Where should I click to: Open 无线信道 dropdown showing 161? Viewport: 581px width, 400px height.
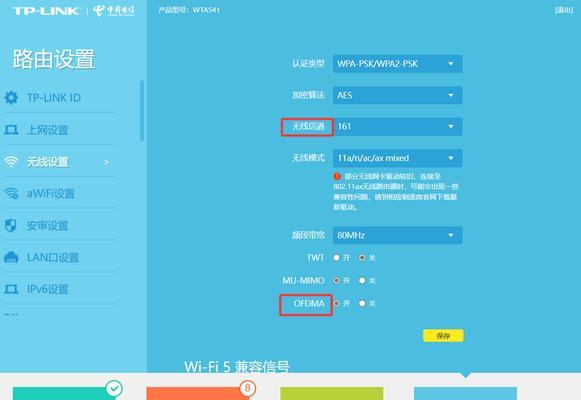pos(398,126)
